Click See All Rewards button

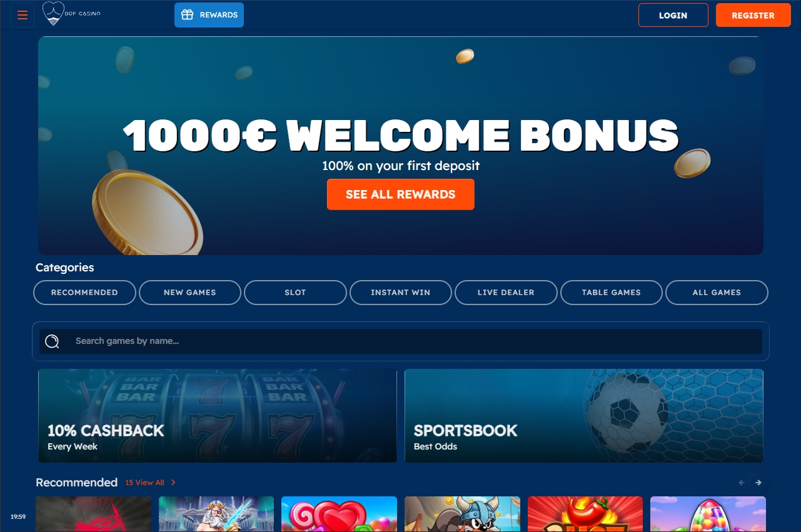tap(401, 194)
